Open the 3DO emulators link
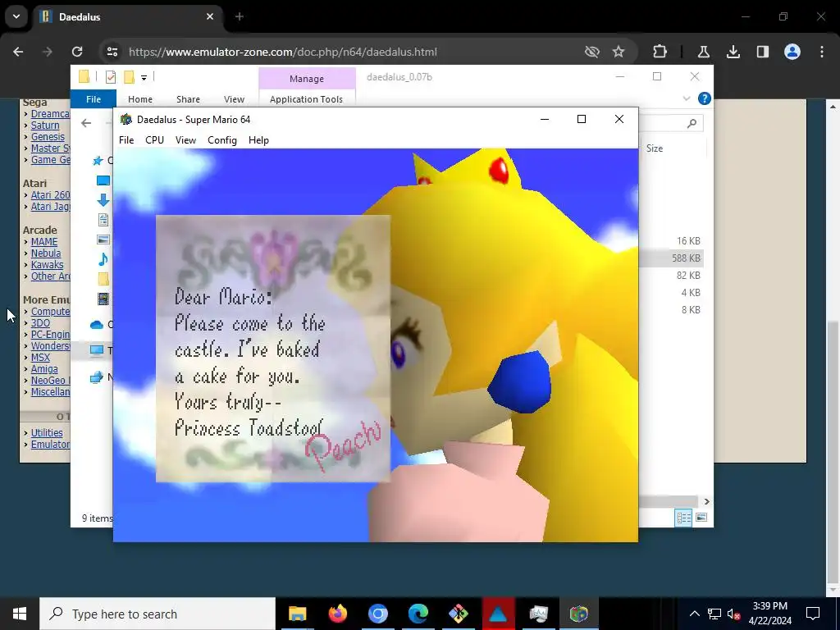Image resolution: width=840 pixels, height=630 pixels. point(40,323)
